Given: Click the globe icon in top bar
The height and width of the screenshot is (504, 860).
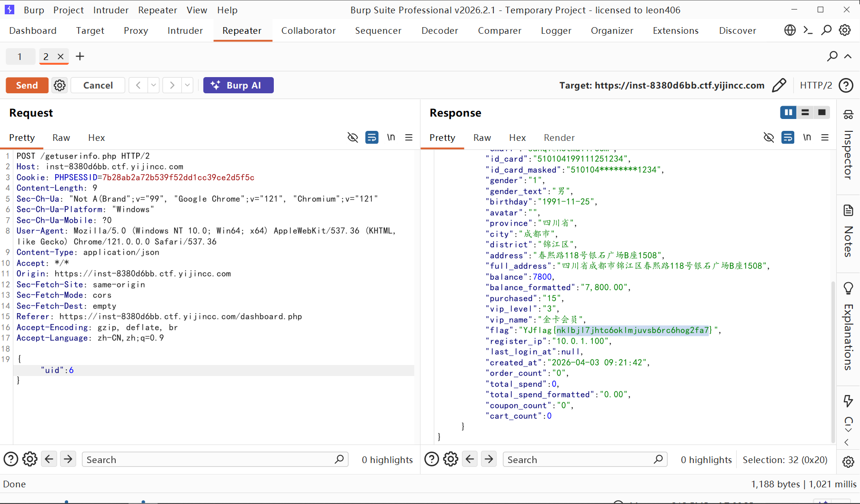Looking at the screenshot, I should pyautogui.click(x=790, y=30).
